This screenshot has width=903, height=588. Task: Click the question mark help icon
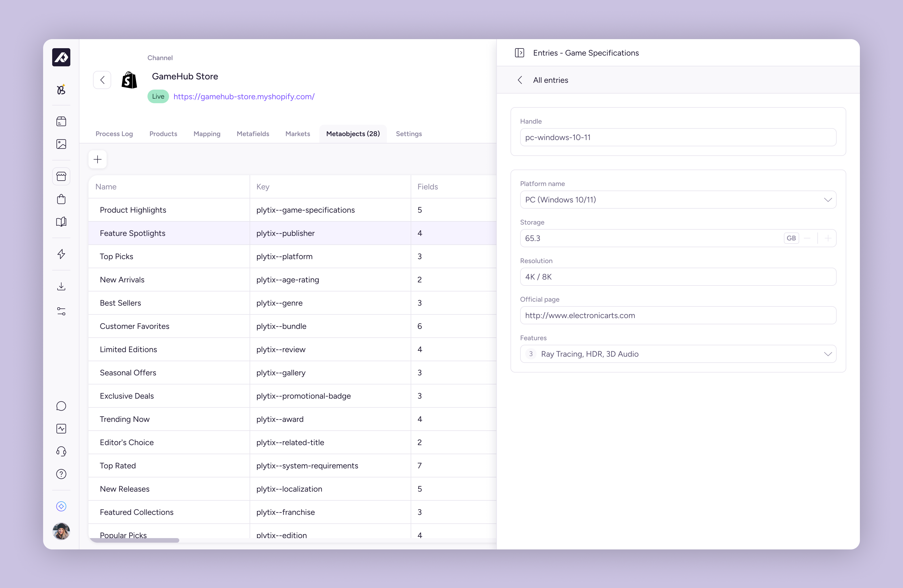61,474
